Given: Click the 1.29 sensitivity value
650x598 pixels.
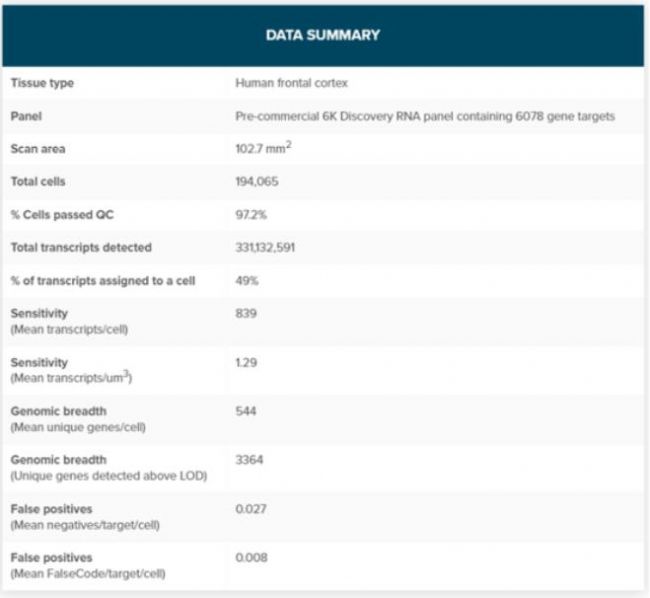Looking at the screenshot, I should (246, 362).
